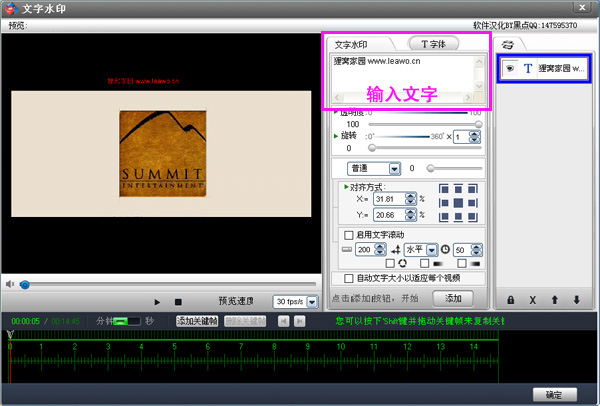Click the T text-type icon in layer list
Viewport: 600px width, 406px height.
528,68
